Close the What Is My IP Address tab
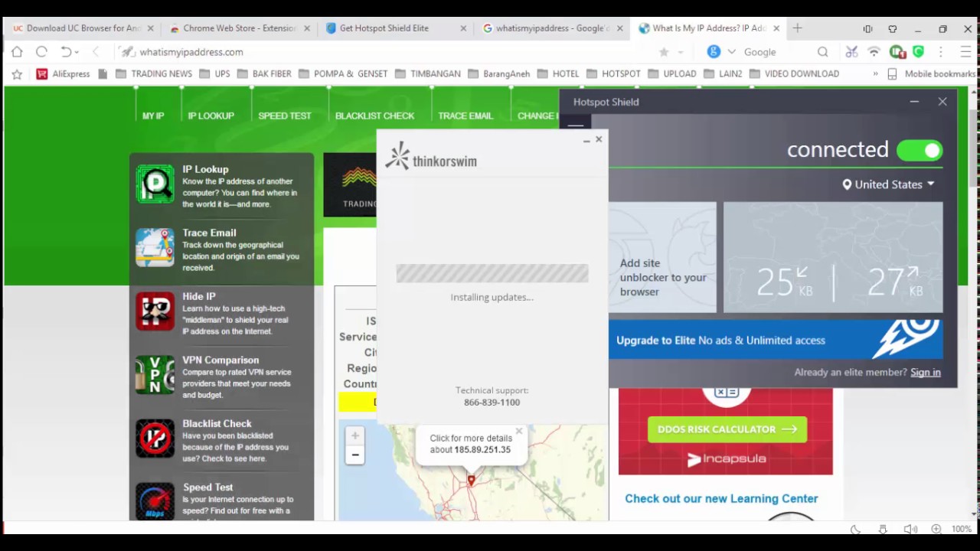 point(776,28)
